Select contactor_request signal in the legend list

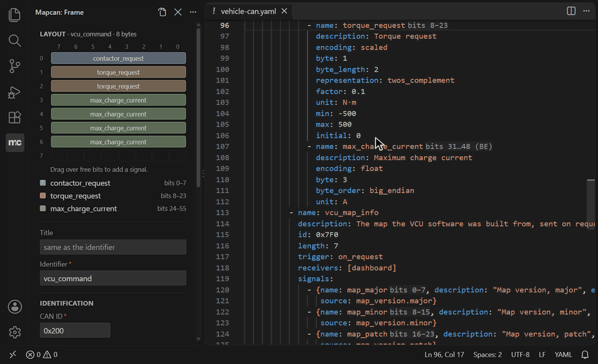[x=113, y=183]
